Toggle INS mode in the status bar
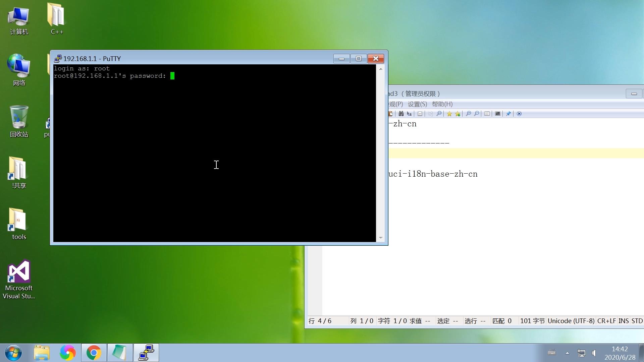The height and width of the screenshot is (362, 644). (623, 321)
